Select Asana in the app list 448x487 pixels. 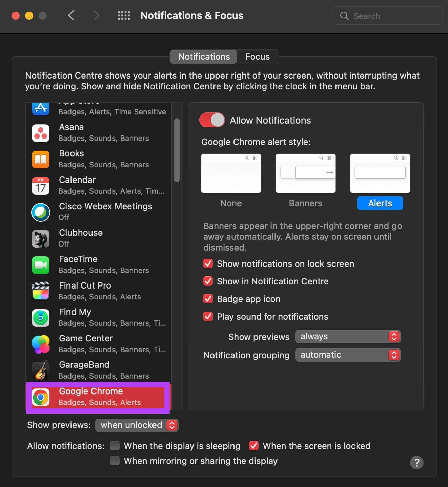point(99,133)
